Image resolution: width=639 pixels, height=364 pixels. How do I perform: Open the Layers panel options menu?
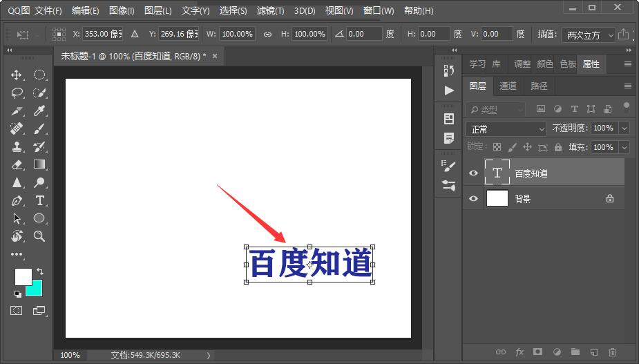click(627, 86)
